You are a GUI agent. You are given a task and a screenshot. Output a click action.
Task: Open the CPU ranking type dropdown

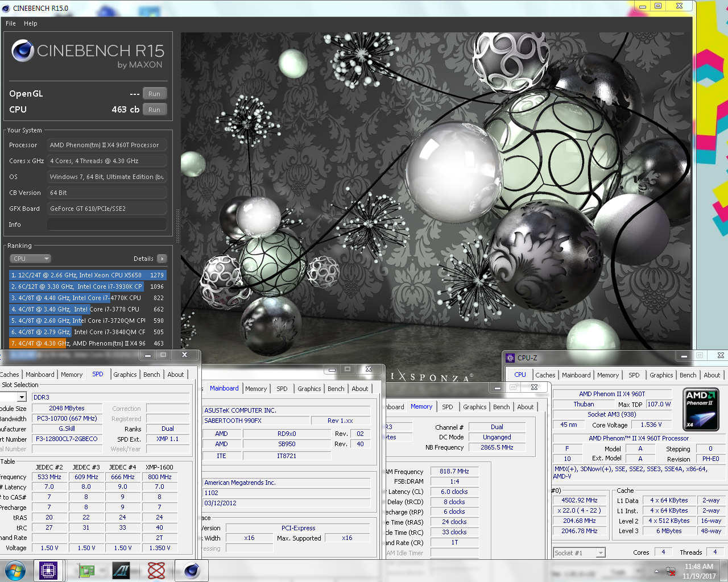tap(30, 259)
